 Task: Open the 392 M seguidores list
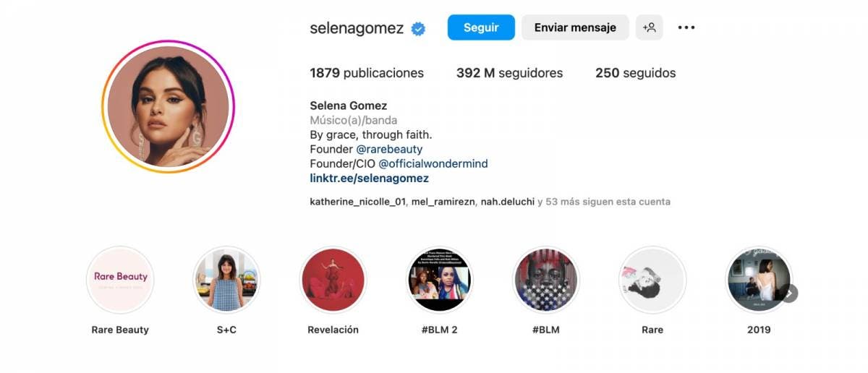pyautogui.click(x=509, y=73)
